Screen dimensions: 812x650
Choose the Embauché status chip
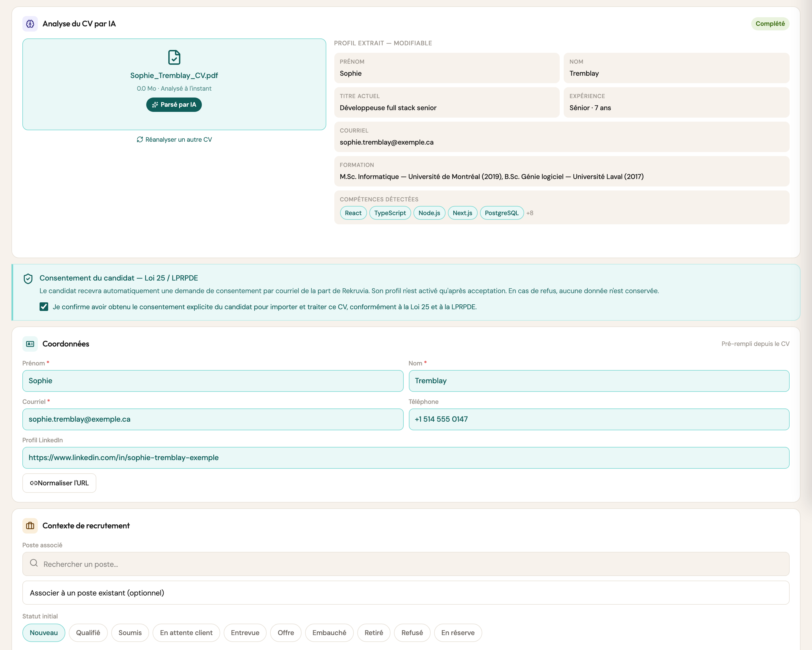click(329, 633)
